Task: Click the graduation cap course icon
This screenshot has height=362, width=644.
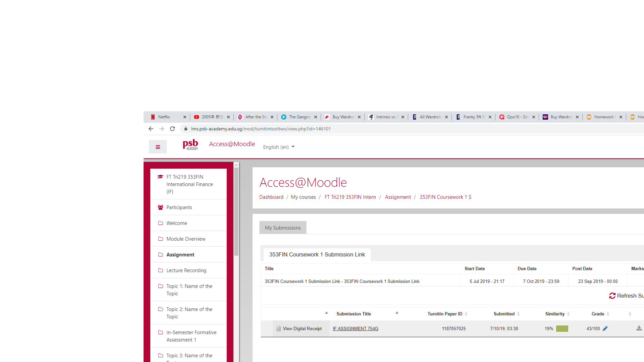Action: click(160, 177)
